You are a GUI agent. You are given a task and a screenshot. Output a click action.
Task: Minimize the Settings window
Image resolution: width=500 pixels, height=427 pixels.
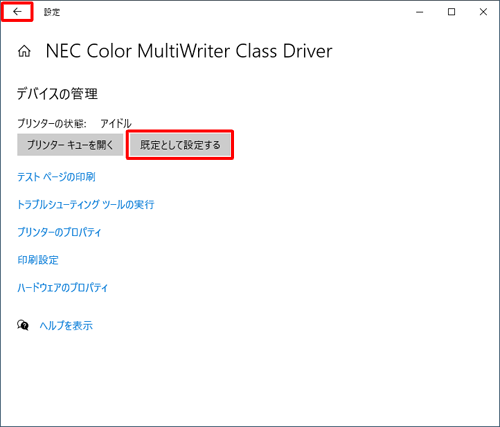(x=420, y=12)
